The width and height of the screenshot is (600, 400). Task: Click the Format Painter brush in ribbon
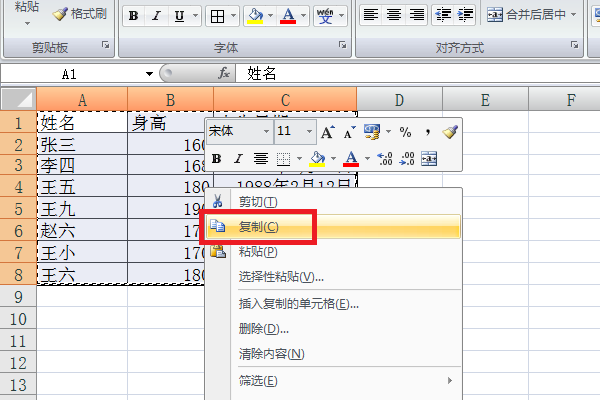(80, 14)
